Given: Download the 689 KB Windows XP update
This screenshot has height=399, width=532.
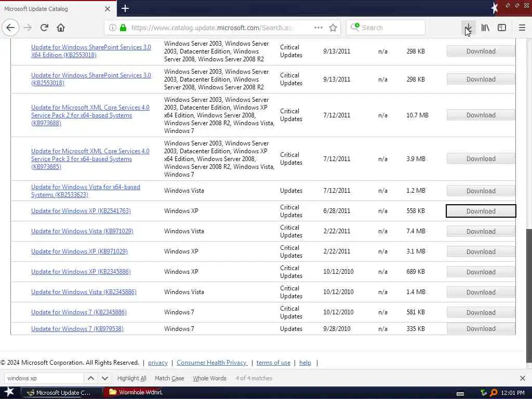Looking at the screenshot, I should point(481,272).
